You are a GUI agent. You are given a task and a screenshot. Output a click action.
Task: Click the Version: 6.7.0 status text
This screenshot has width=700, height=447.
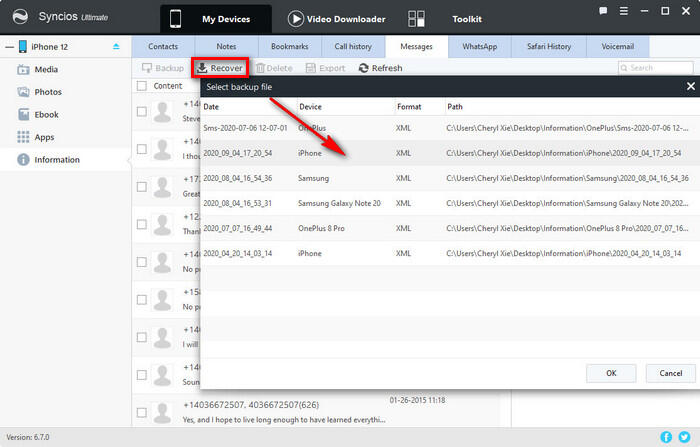[x=28, y=437]
